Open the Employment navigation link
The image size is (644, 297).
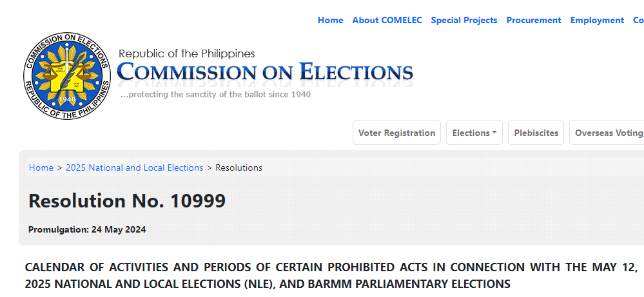(x=597, y=20)
